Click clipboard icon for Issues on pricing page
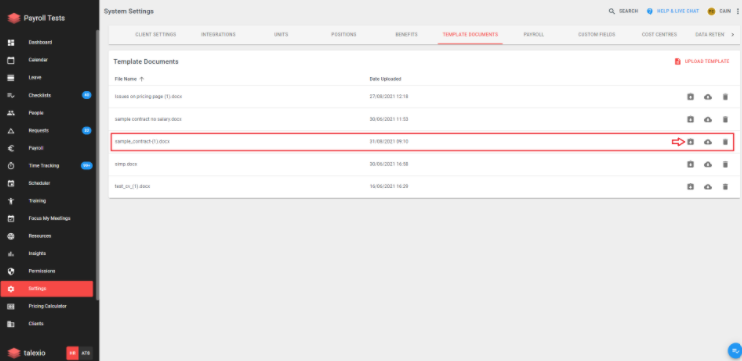This screenshot has height=361, width=742. [690, 97]
